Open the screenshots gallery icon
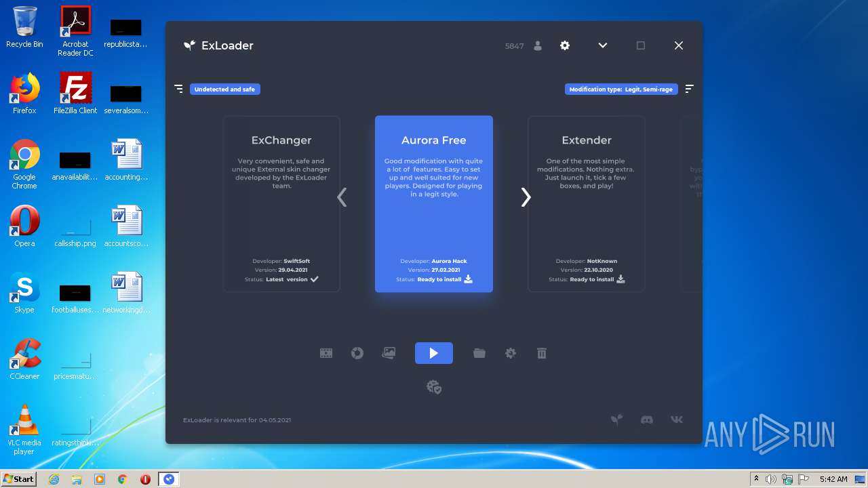The width and height of the screenshot is (868, 488). [x=389, y=353]
